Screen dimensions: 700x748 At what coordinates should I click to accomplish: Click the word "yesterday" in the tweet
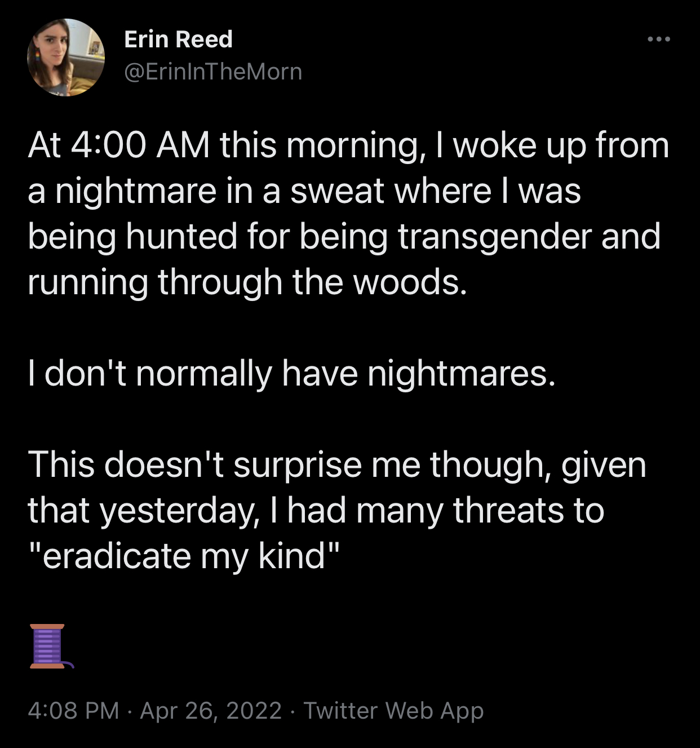179,511
